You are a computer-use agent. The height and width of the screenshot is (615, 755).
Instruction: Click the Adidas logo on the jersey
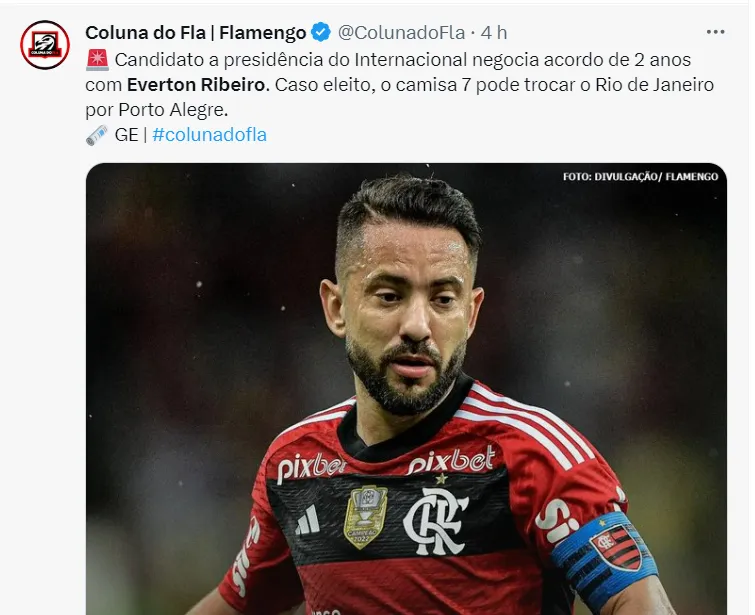click(x=308, y=521)
